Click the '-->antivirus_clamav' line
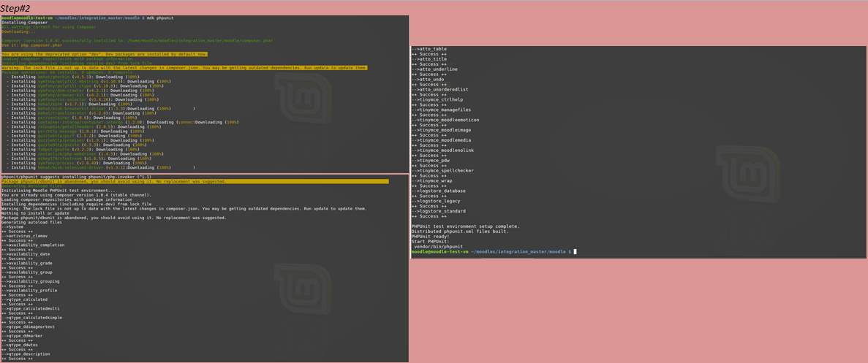868x363 pixels. tap(25, 236)
